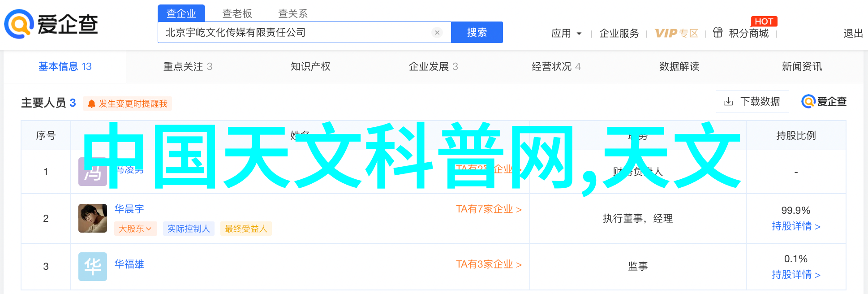
Task: Expand the 大股东 tag dropdown
Action: pos(135,229)
